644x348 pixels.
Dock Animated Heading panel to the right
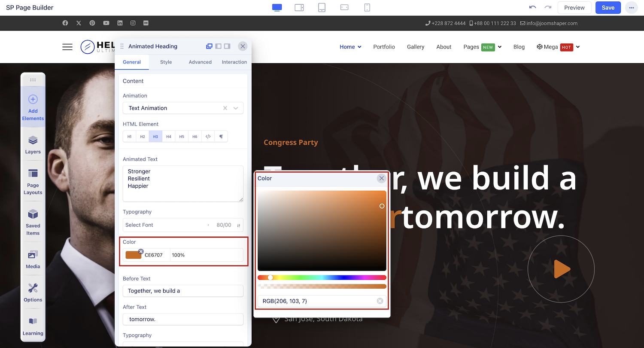pos(227,46)
